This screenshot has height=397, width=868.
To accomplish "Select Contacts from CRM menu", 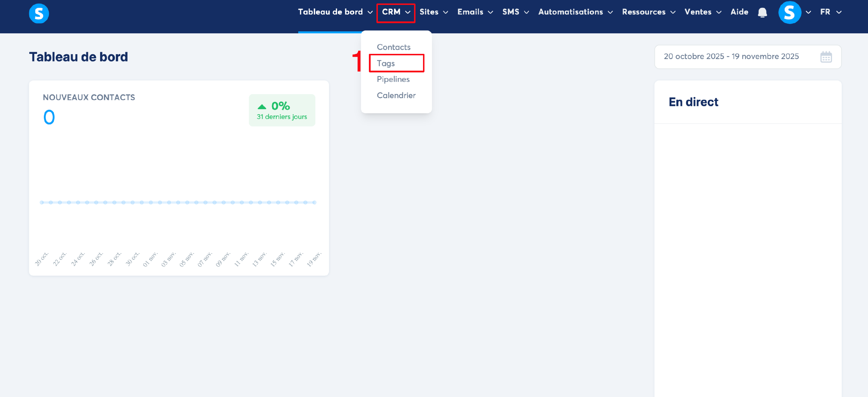I will [393, 47].
